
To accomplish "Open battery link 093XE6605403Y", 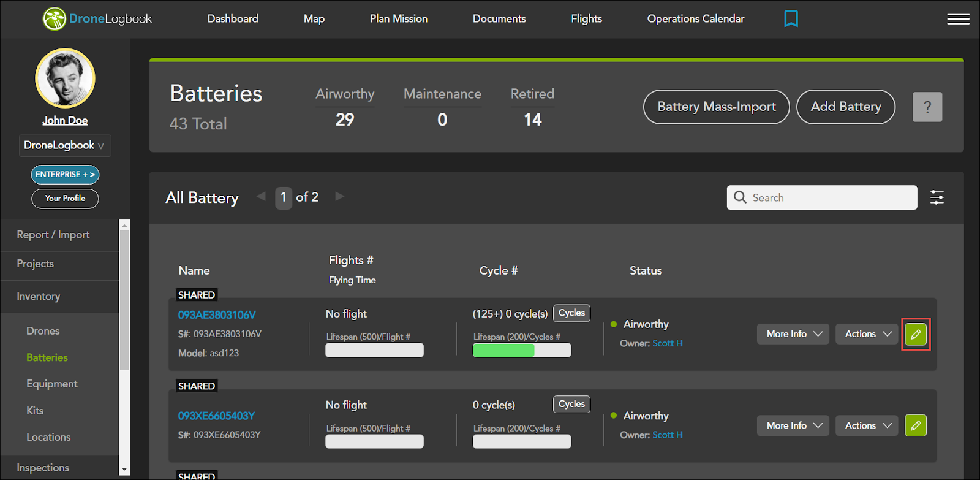I will coord(216,416).
